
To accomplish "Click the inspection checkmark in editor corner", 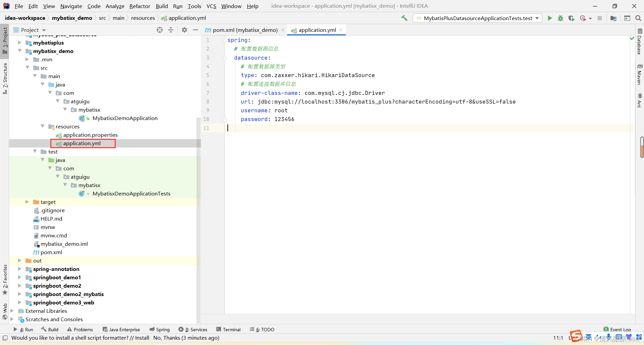I will 632,39.
